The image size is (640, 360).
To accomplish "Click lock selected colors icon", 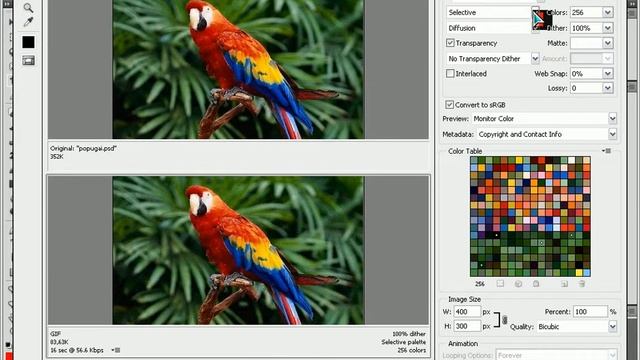I will tap(536, 284).
